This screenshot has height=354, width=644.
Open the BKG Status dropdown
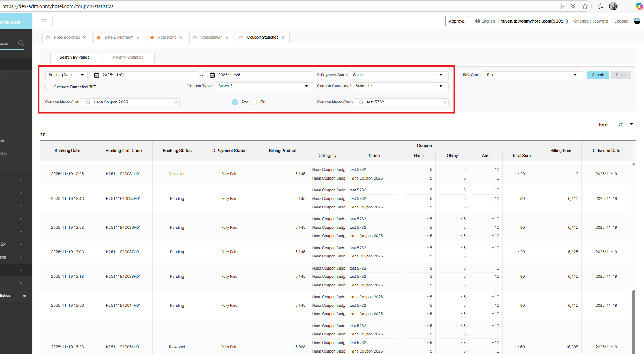click(x=532, y=75)
